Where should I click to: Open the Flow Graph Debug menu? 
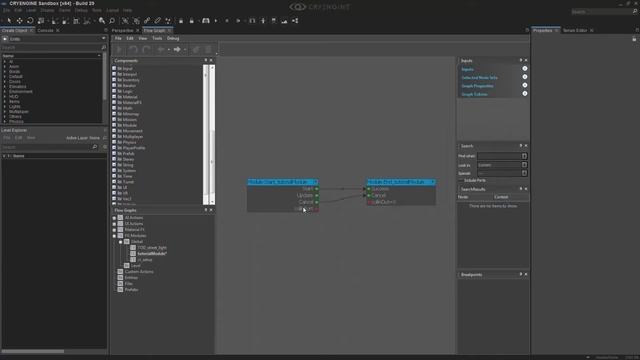pyautogui.click(x=173, y=38)
